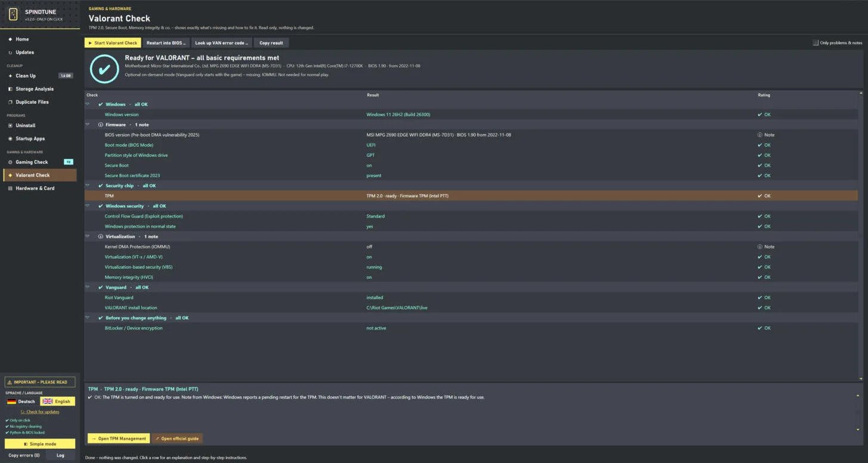Select the Storage Analysis icon
Viewport: 868px width, 463px height.
coord(10,89)
